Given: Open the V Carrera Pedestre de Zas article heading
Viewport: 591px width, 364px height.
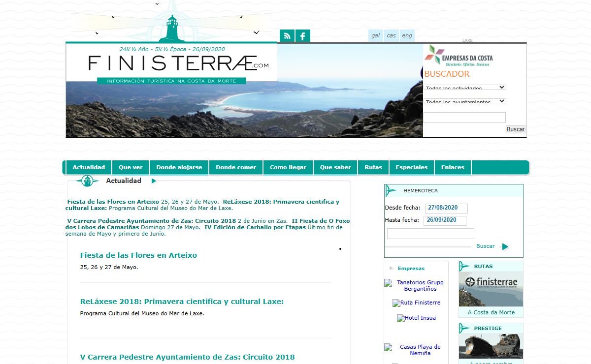Looking at the screenshot, I should (x=187, y=357).
